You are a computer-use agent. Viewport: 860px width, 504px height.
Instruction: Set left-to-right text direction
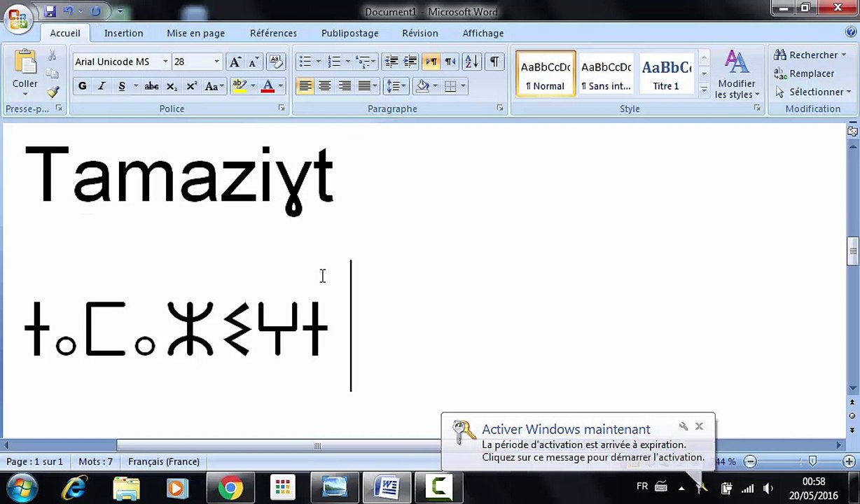point(431,62)
